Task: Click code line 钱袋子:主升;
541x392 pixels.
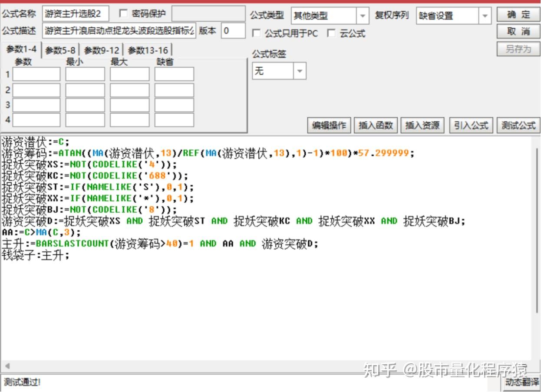Action: [x=36, y=255]
